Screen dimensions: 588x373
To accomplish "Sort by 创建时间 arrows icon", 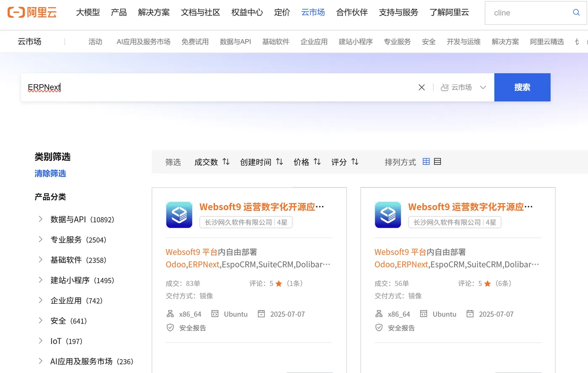I will 279,162.
